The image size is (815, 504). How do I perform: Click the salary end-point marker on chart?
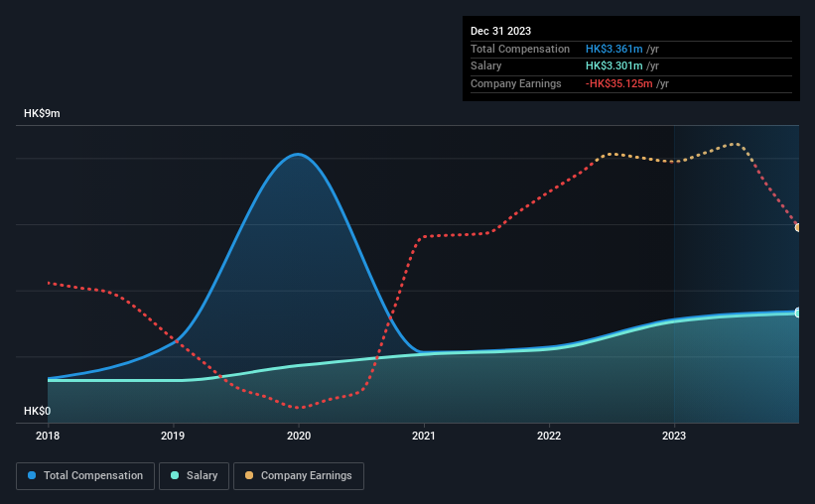point(798,313)
